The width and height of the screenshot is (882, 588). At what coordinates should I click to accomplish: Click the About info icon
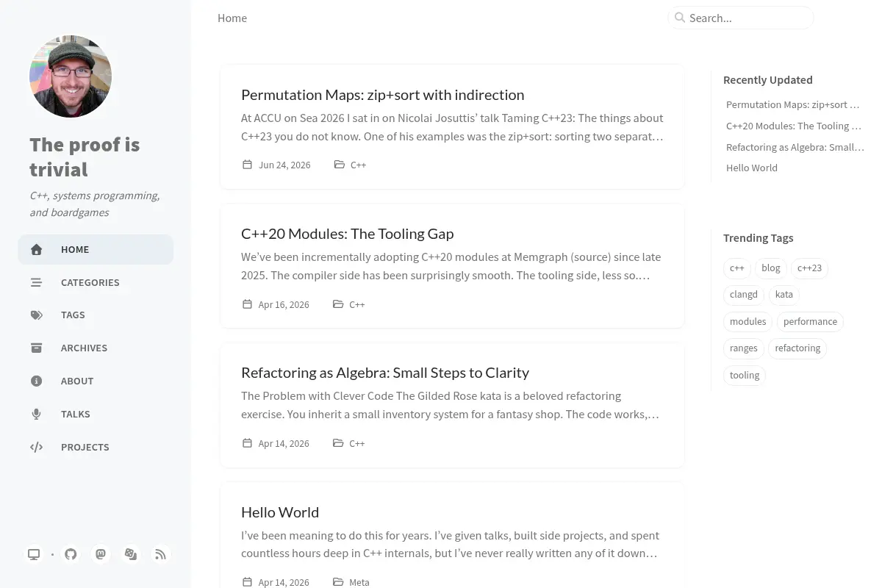coord(36,381)
